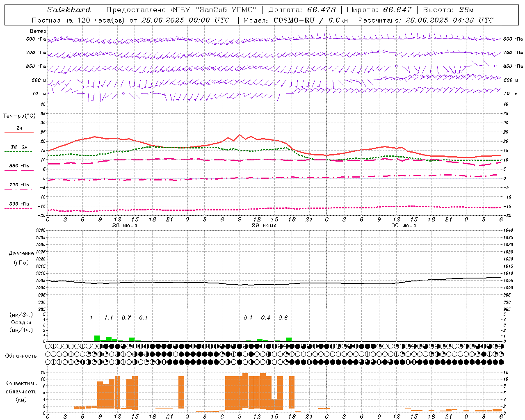
Task: Click the green dashed Td legend line sample
Action: (18, 152)
